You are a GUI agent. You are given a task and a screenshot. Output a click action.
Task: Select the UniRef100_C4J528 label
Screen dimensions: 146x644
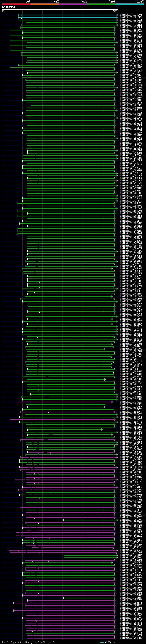[131, 610]
